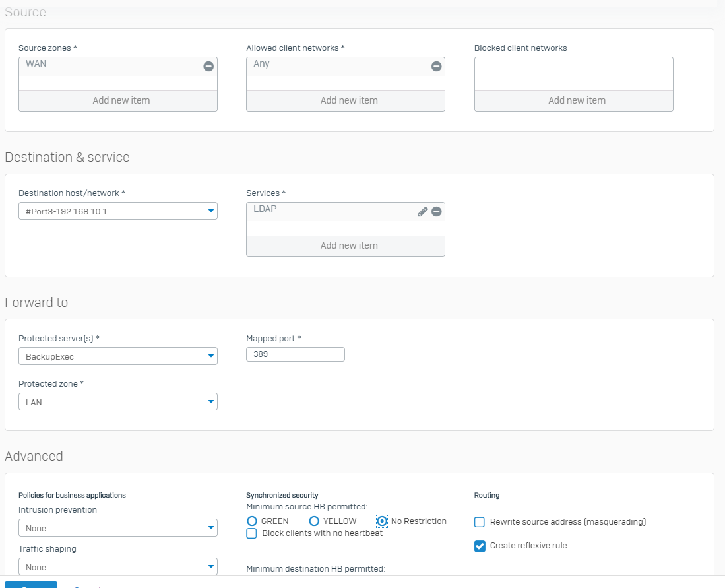This screenshot has height=588, width=725.
Task: Open Protected zone dropdown set to LAN
Action: [118, 402]
